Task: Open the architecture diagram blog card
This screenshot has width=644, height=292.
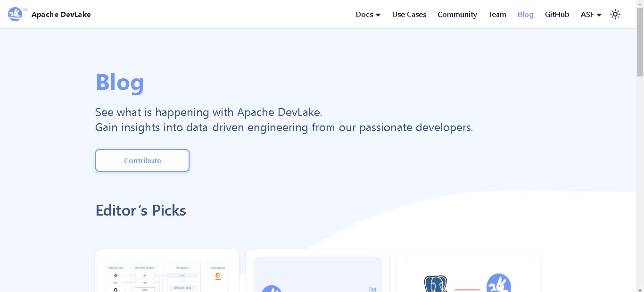Action: tap(167, 271)
